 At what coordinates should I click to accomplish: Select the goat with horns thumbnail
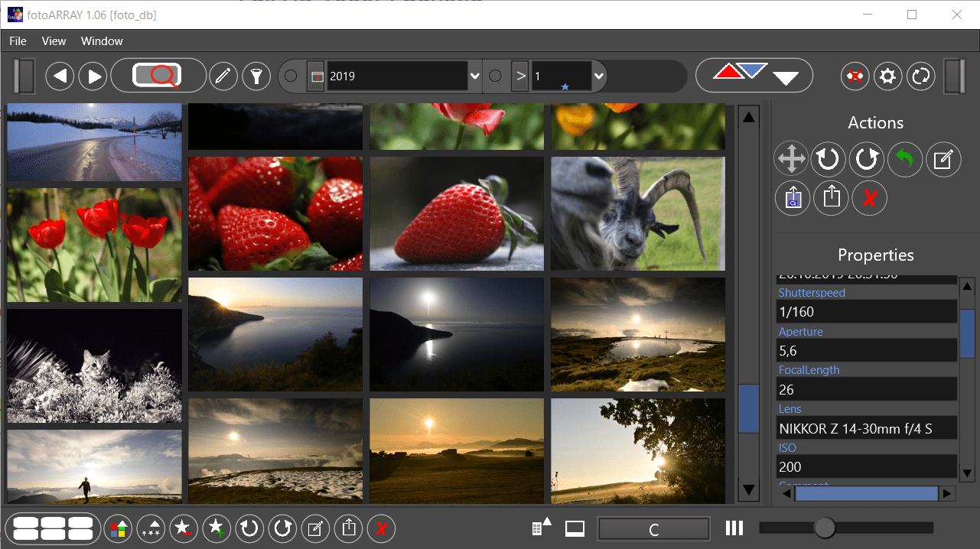tap(638, 213)
